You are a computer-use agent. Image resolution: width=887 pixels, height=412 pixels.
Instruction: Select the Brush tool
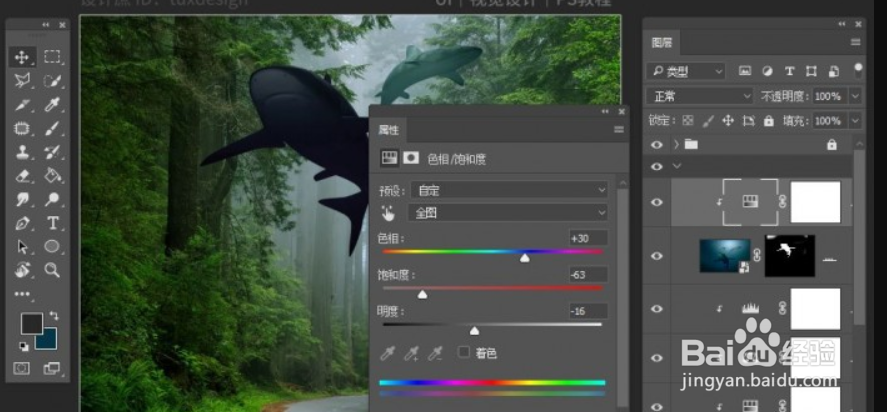(52, 128)
